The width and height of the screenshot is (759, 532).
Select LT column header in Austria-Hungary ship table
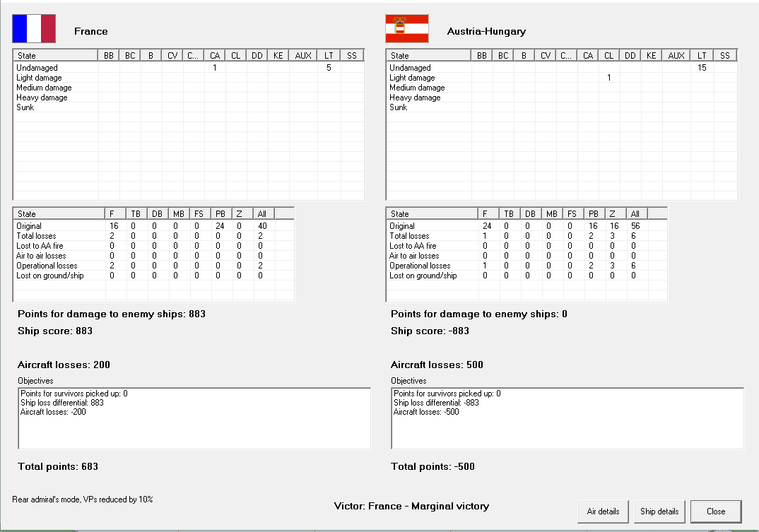[x=701, y=55]
